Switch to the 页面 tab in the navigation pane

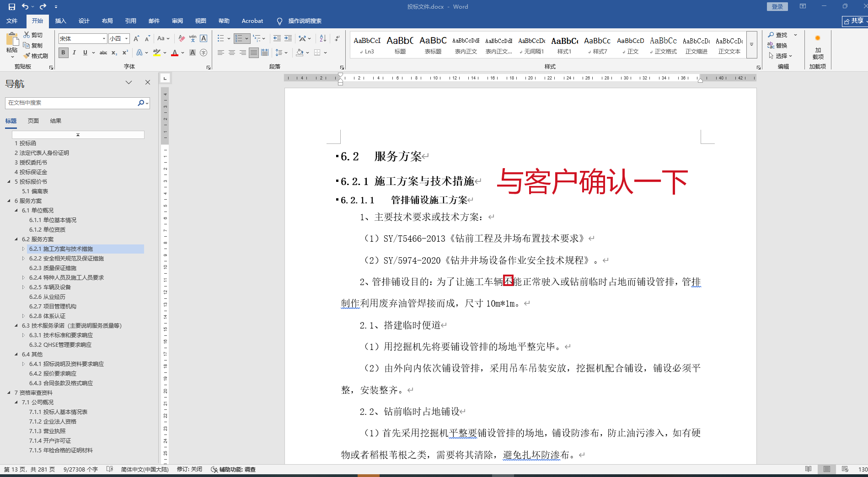click(33, 121)
